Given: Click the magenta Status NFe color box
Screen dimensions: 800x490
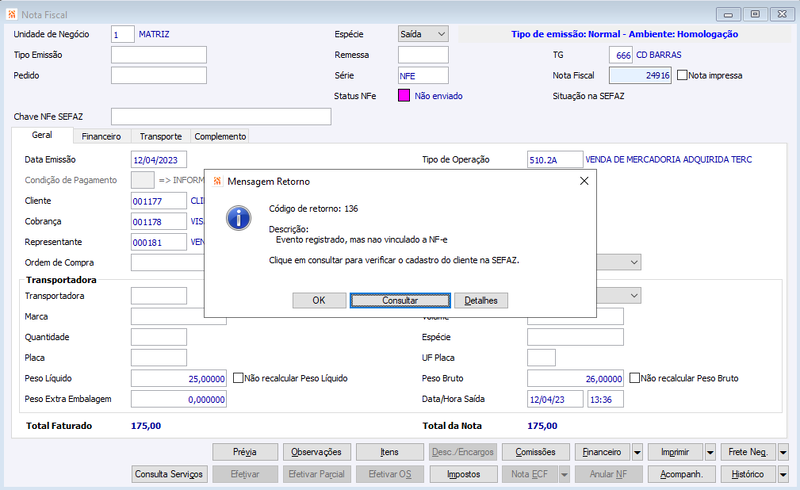Looking at the screenshot, I should coord(404,95).
